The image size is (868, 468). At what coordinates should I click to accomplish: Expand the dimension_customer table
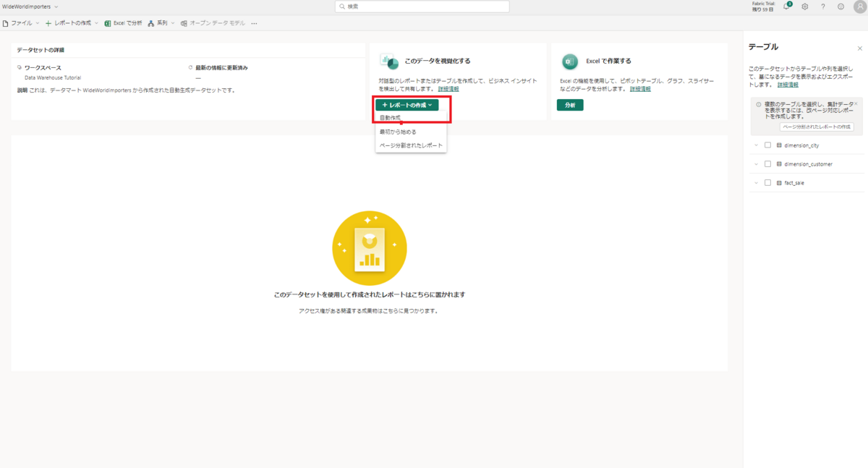(756, 163)
